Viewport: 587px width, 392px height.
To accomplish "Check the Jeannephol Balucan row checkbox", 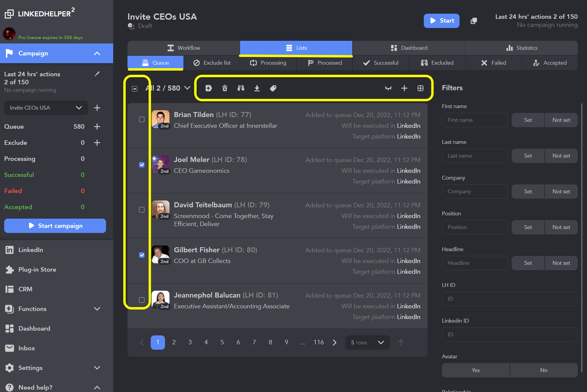I will 142,300.
